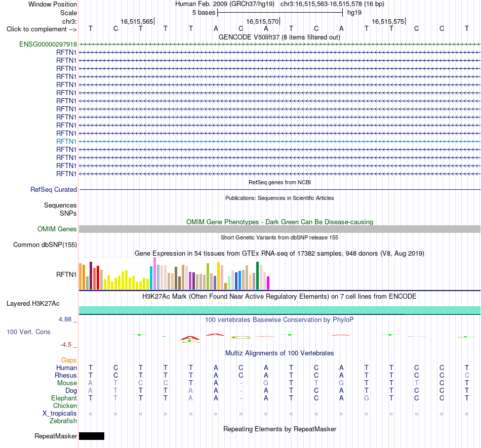Click the OMIM Gene Phenotypes track title

[280, 222]
